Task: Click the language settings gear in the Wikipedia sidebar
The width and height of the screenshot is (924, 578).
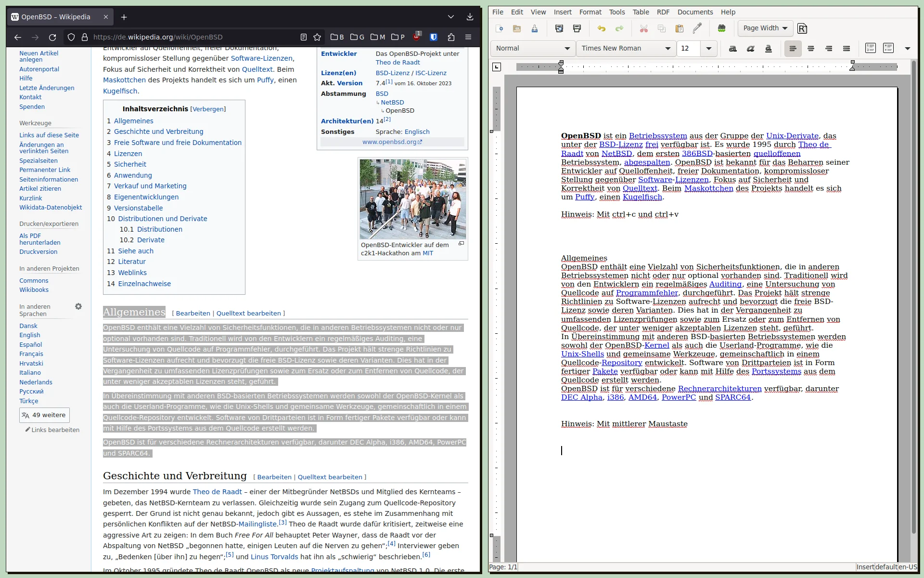Action: 78,306
